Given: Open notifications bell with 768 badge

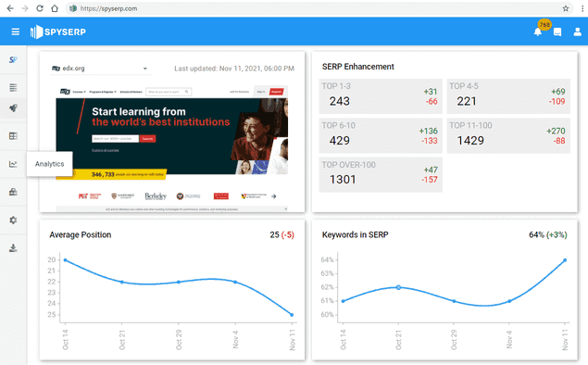Looking at the screenshot, I should coord(538,31).
